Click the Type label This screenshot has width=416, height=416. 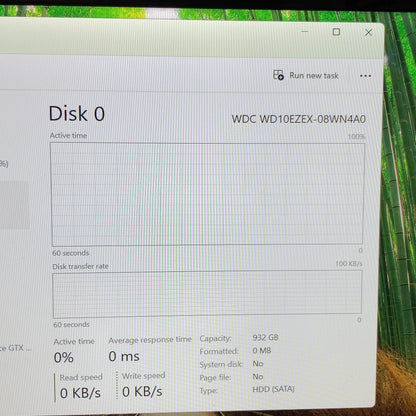(x=209, y=391)
